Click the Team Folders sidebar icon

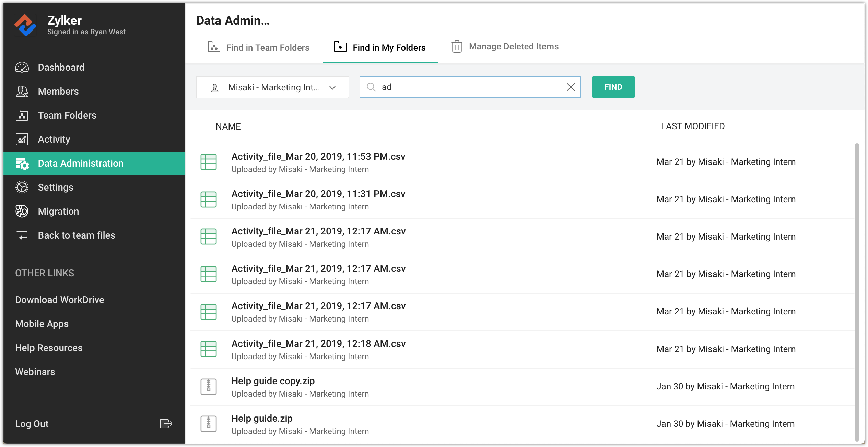(x=22, y=116)
